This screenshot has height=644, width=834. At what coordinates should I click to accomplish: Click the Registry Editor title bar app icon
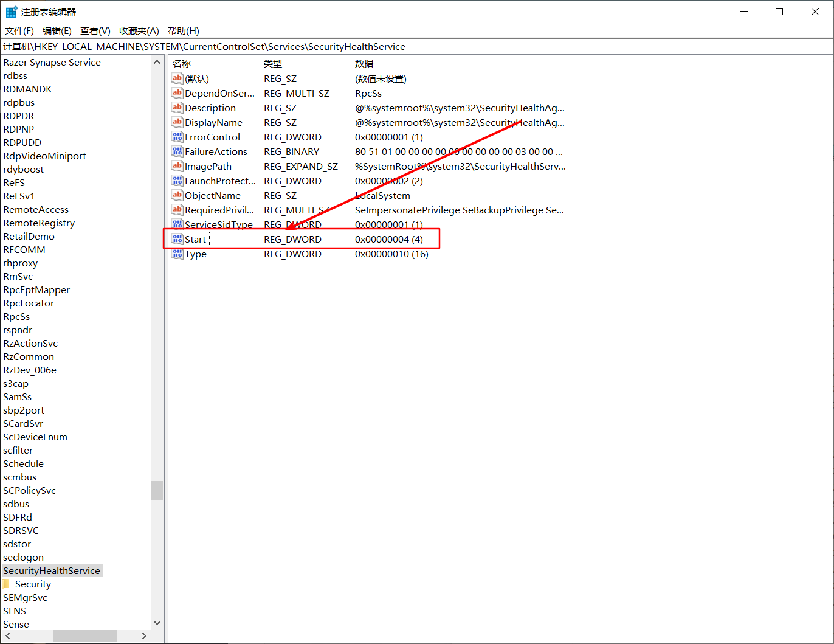coord(12,12)
